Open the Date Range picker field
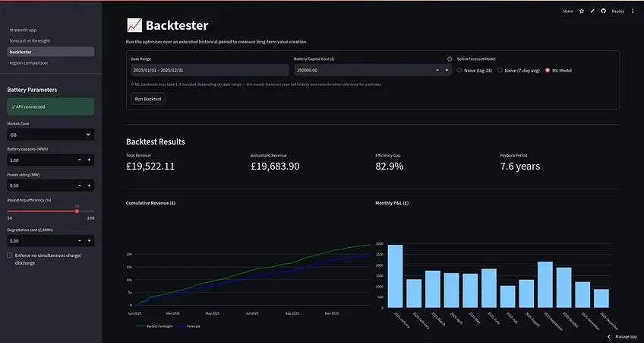Image resolution: width=644 pixels, height=343 pixels. 210,70
